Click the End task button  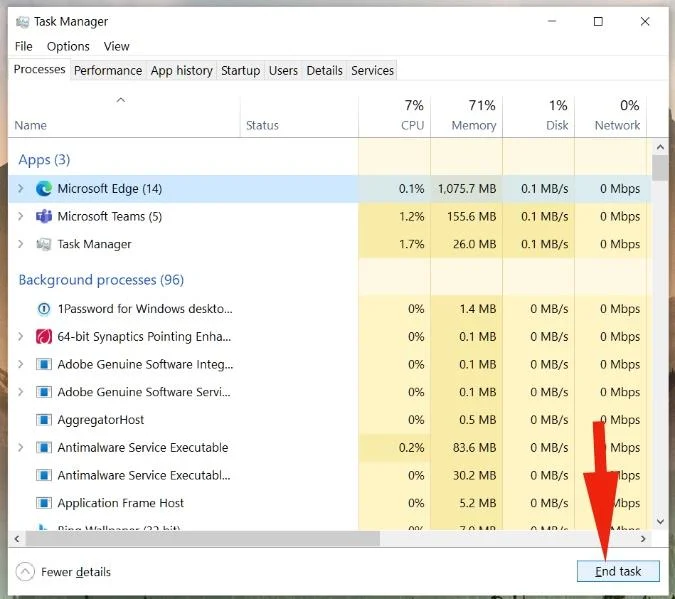pyautogui.click(x=618, y=571)
